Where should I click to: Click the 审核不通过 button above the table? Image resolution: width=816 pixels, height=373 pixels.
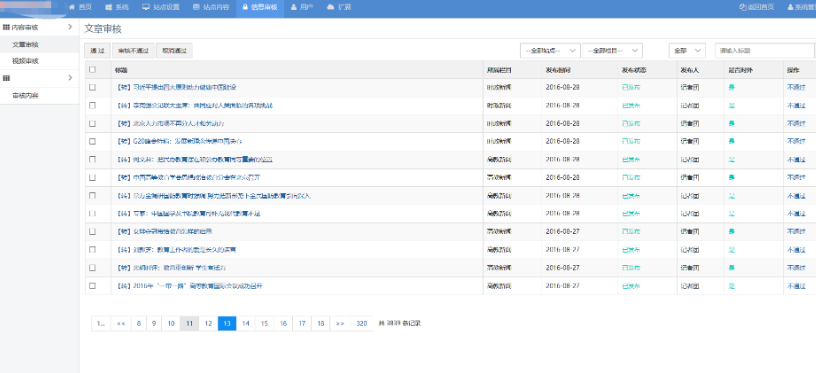(x=133, y=50)
